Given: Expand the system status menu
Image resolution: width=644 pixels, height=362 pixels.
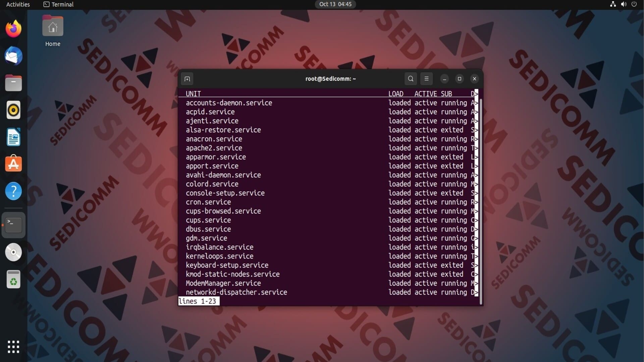Looking at the screenshot, I should (x=623, y=4).
